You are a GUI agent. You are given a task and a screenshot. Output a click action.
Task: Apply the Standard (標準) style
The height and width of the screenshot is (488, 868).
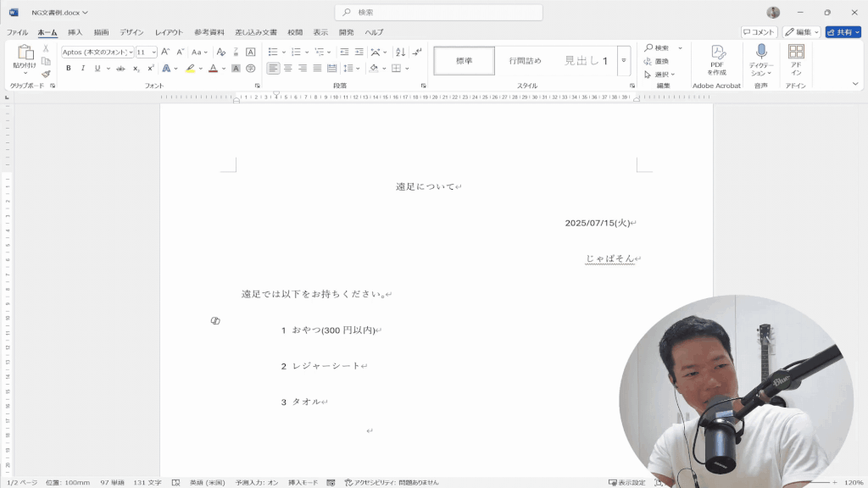pyautogui.click(x=464, y=60)
